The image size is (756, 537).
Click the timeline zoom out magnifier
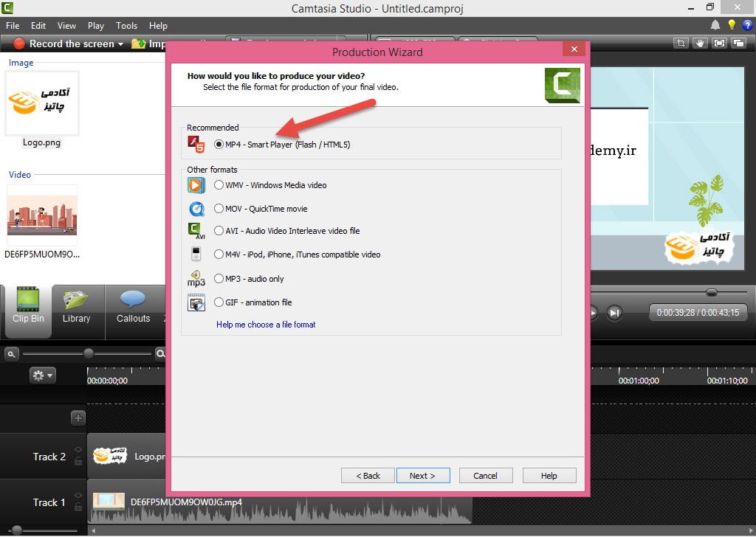pyautogui.click(x=11, y=354)
